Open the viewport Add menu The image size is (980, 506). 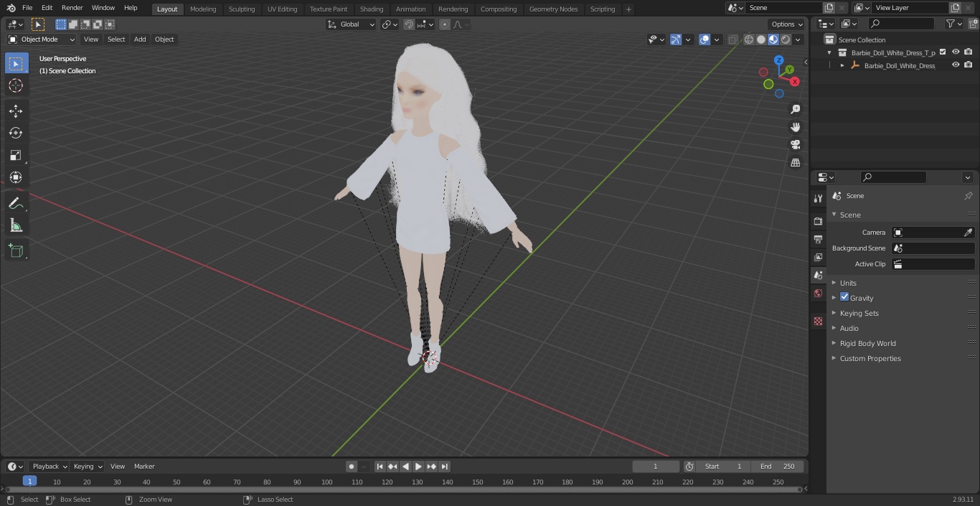click(140, 39)
